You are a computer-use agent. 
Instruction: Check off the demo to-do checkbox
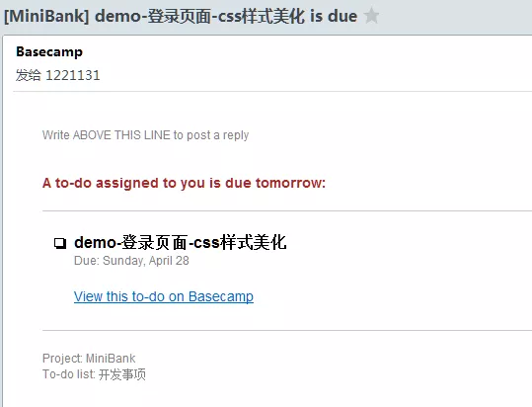pyautogui.click(x=60, y=243)
